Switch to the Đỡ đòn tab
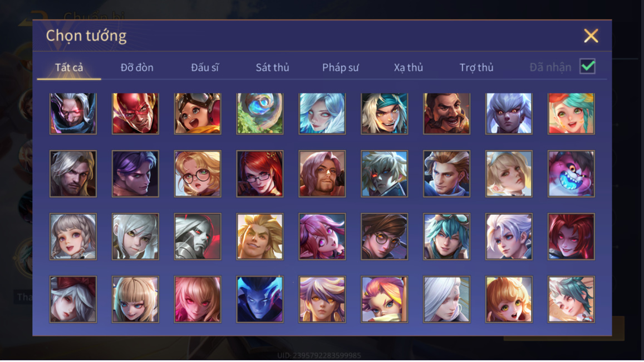 point(137,67)
